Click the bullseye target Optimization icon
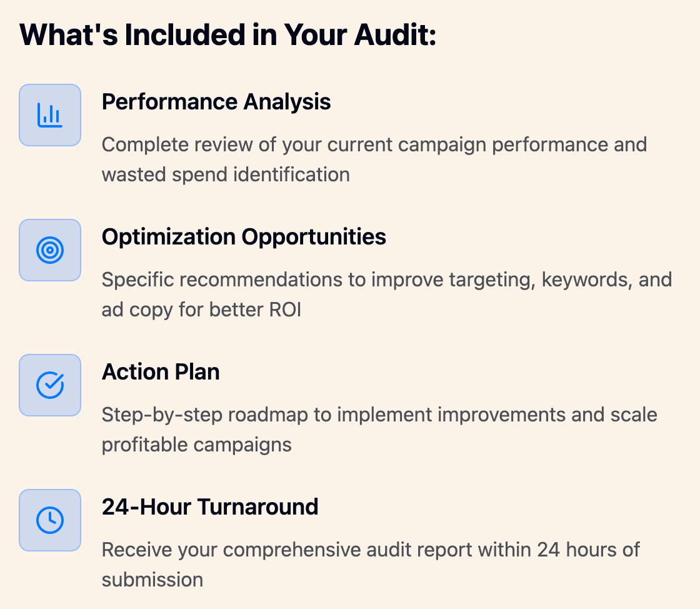Screen dimensions: 700x609 tap(50, 250)
